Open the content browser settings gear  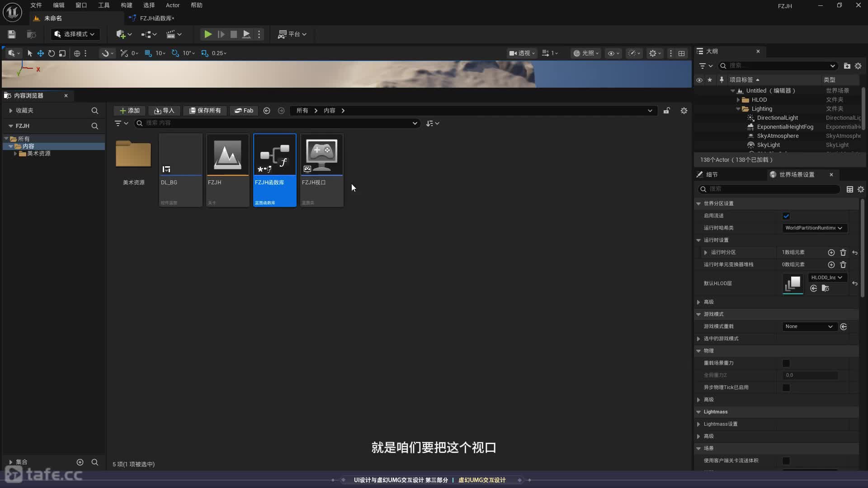point(684,111)
